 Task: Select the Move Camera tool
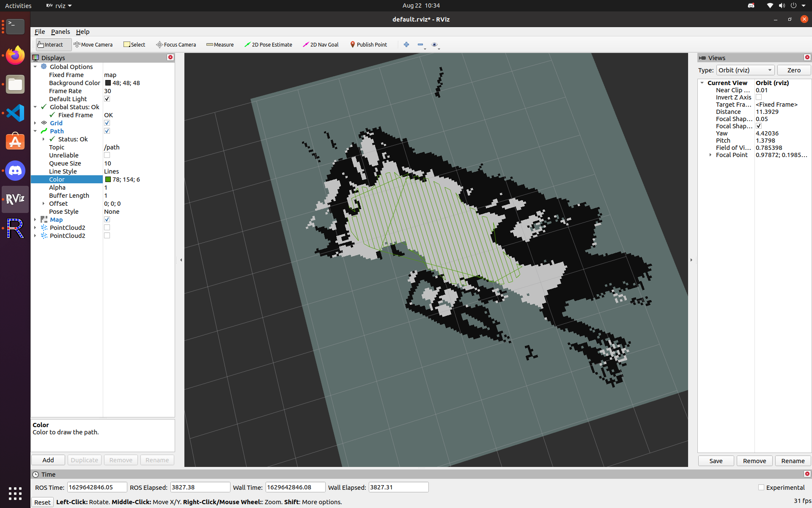coord(93,44)
